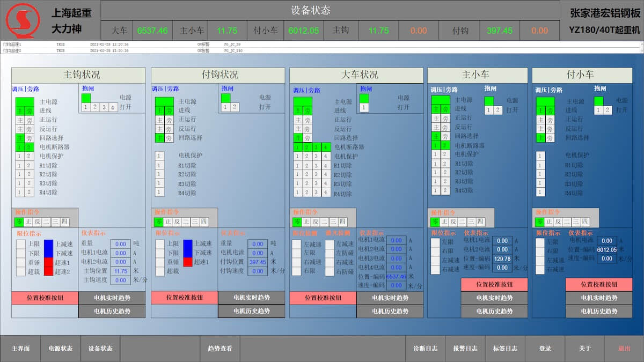Toggle 上限 limit box in 主钩状况
644x362 pixels.
click(21, 244)
